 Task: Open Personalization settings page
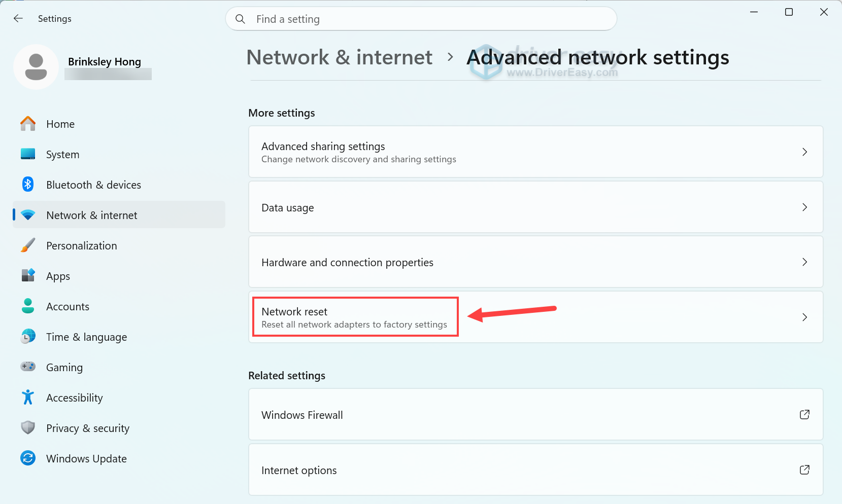[x=119, y=245]
